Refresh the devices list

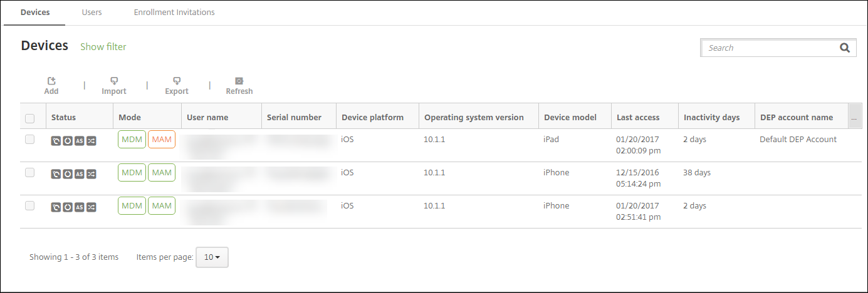pyautogui.click(x=239, y=81)
